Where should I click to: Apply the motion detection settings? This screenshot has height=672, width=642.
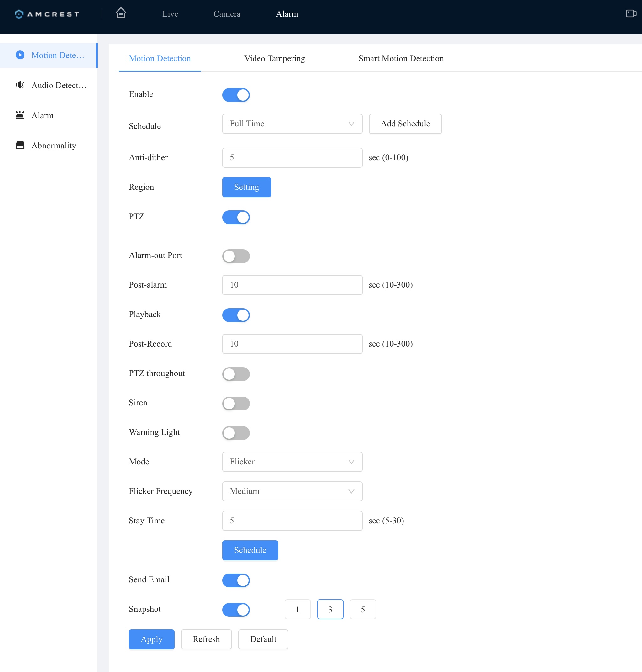[152, 639]
